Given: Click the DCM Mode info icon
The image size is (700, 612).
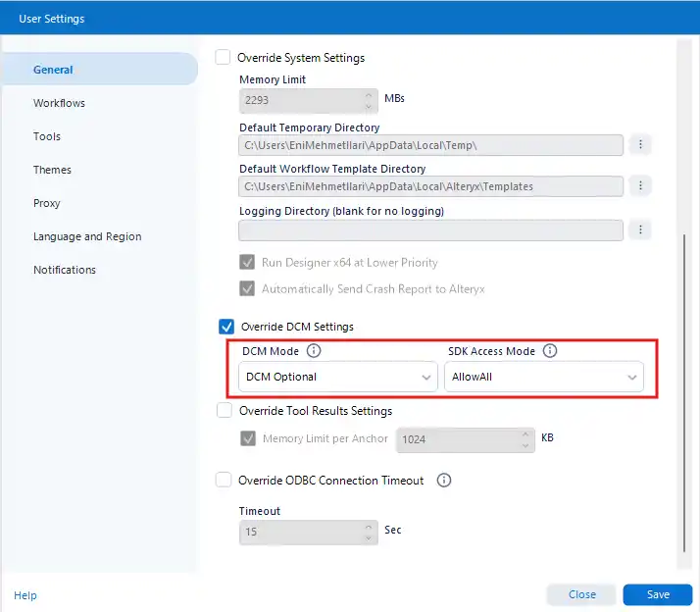Looking at the screenshot, I should pos(314,351).
